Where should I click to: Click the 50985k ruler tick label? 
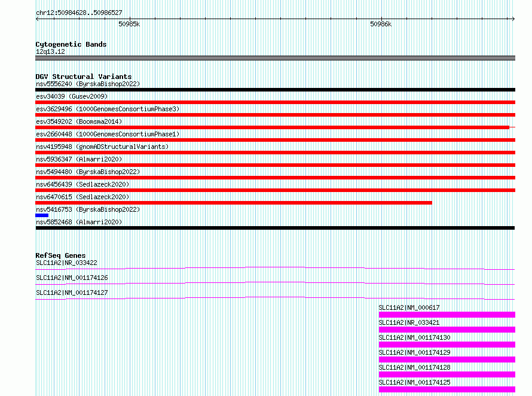pos(129,25)
